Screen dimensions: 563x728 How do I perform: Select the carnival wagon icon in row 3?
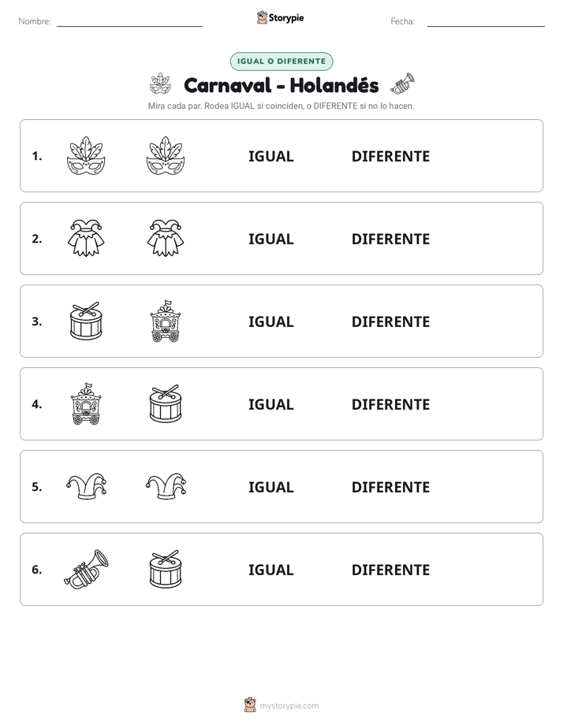pos(166,321)
